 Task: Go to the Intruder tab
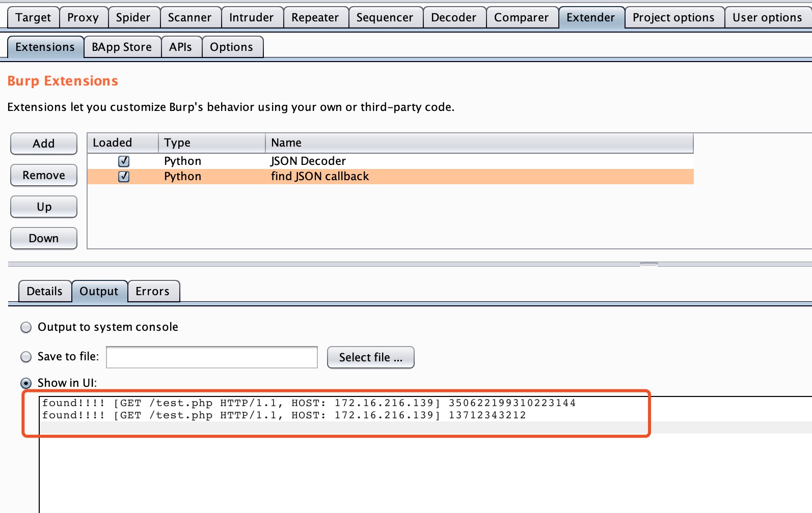click(251, 18)
